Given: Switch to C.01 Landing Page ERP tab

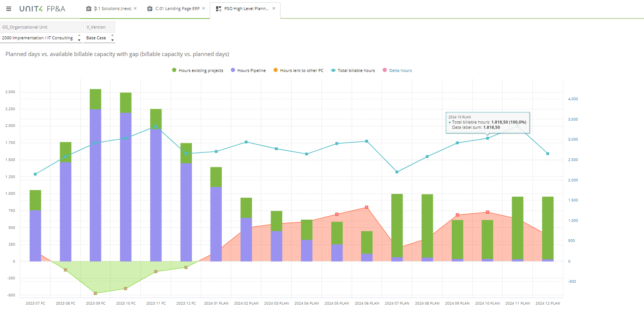Looking at the screenshot, I should click(177, 9).
